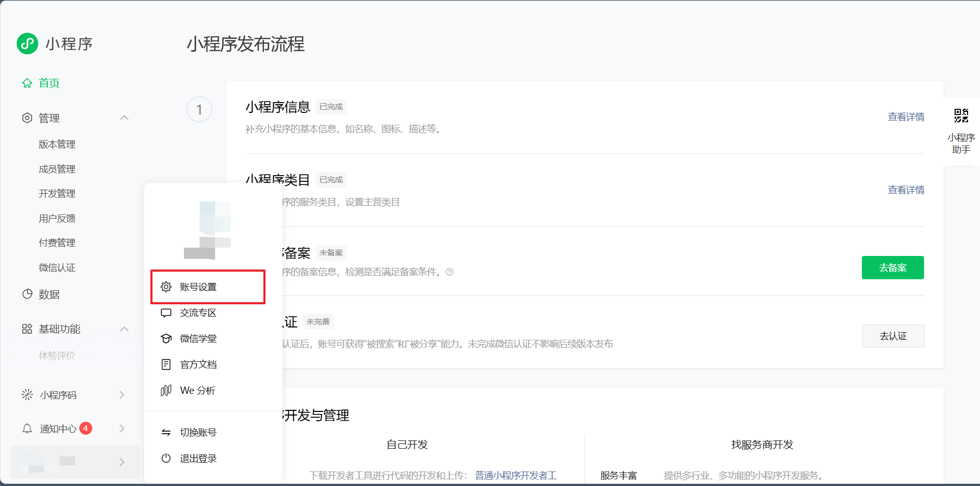This screenshot has width=980, height=486.
Task: Click the 基础功能 grid icon
Action: (x=27, y=329)
